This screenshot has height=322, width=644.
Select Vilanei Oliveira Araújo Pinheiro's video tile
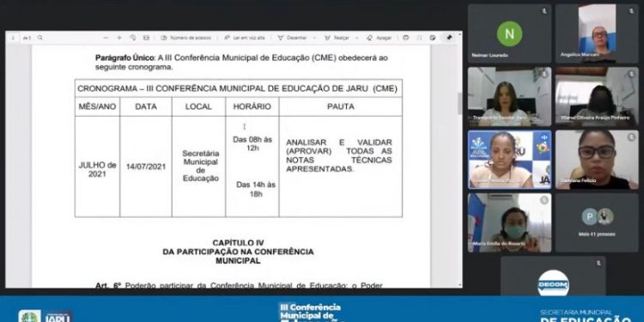(x=597, y=96)
